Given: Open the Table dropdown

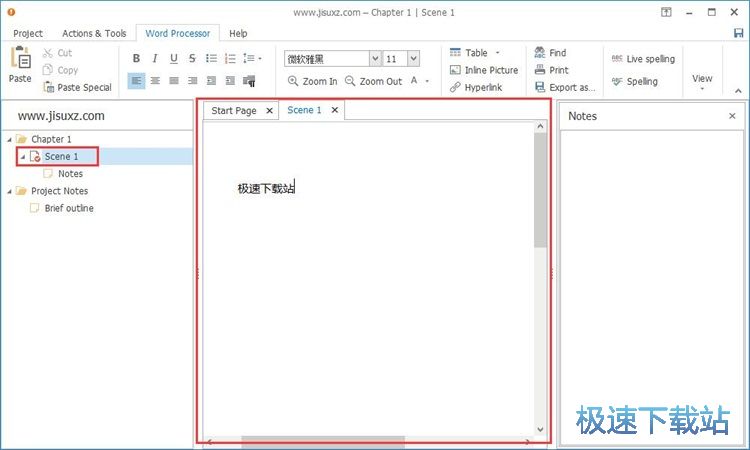Looking at the screenshot, I should (x=475, y=53).
